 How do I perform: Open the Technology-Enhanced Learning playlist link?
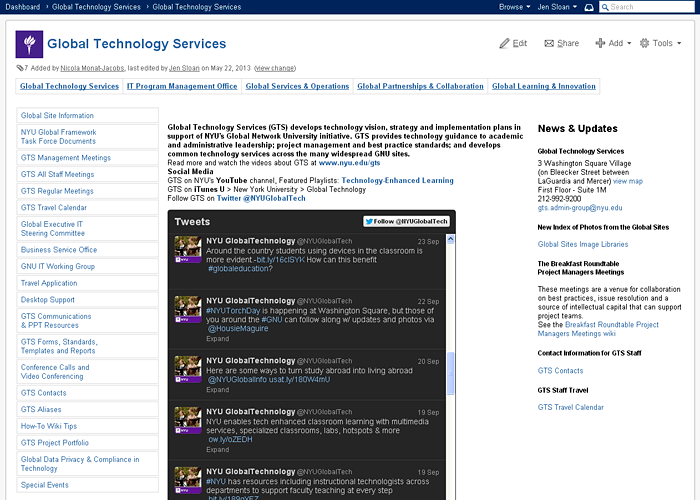[x=397, y=180]
